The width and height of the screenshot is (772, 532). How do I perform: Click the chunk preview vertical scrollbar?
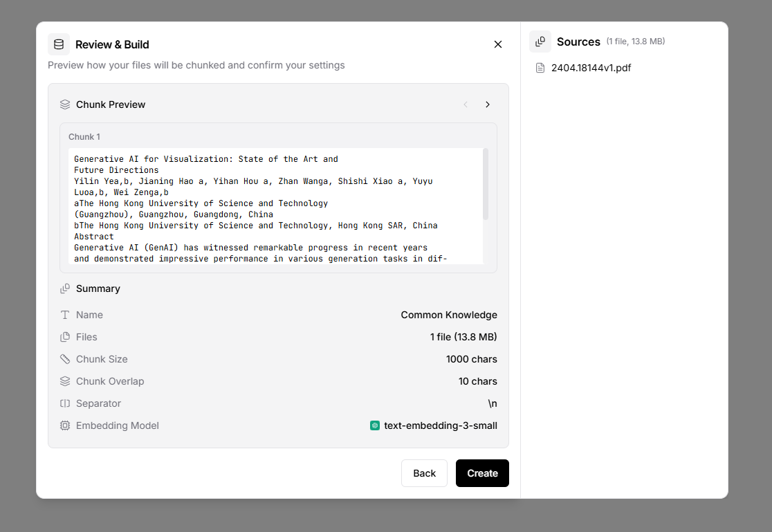point(486,184)
